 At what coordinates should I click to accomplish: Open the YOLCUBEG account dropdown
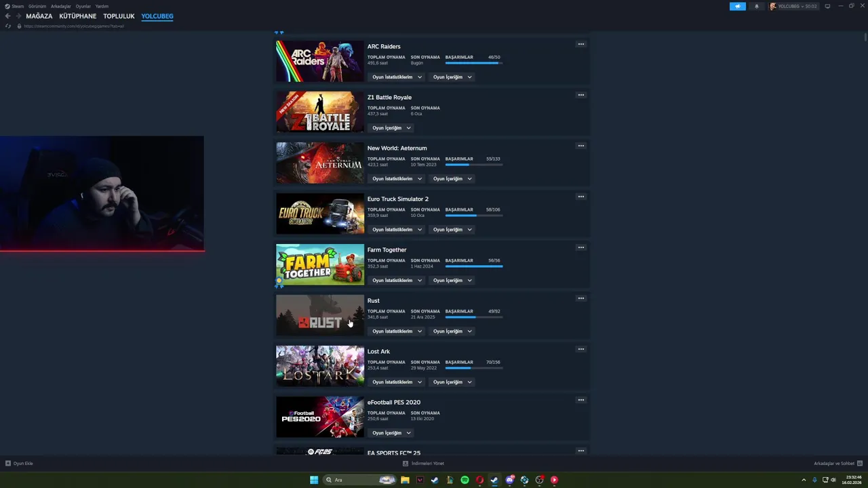click(793, 6)
